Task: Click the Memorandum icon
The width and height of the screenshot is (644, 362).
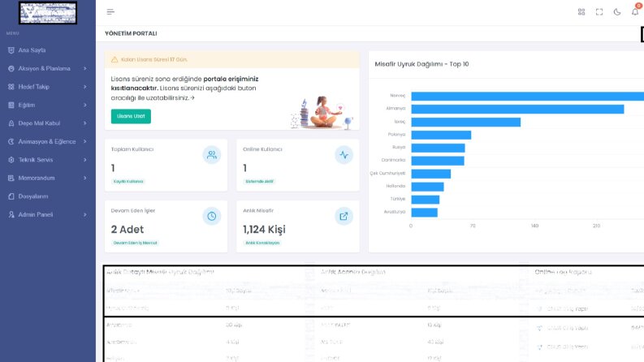Action: coord(11,178)
